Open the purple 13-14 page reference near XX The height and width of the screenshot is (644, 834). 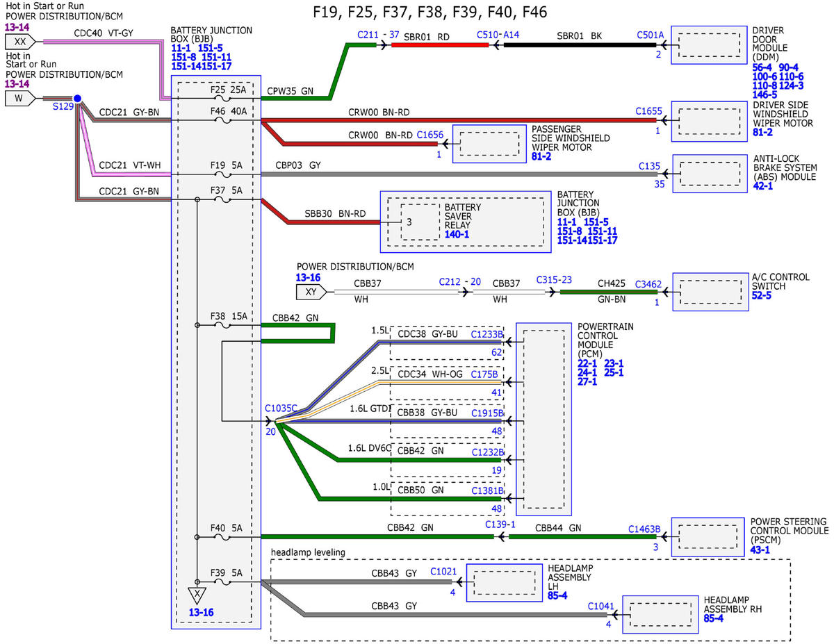point(17,26)
